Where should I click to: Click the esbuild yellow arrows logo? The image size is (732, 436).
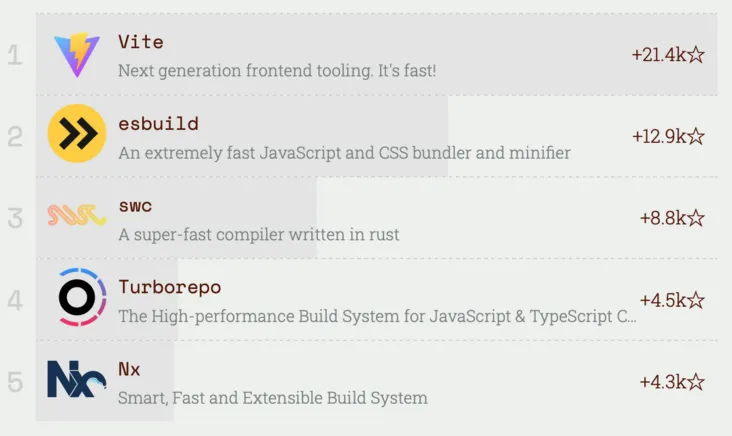coord(77,134)
